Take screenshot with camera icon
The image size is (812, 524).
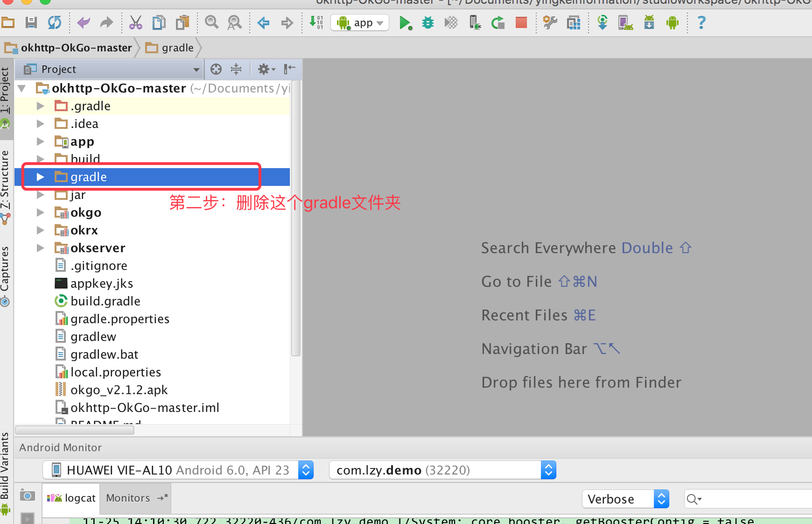(x=28, y=496)
